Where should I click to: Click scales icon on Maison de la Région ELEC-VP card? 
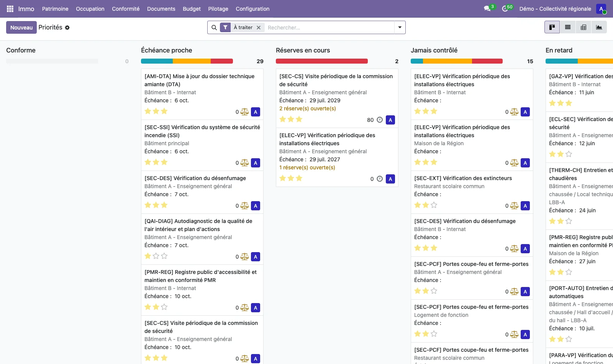pos(514,163)
